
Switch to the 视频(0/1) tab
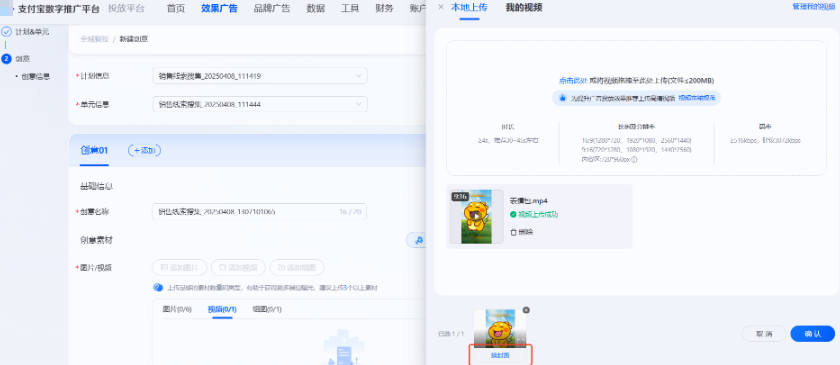click(222, 309)
